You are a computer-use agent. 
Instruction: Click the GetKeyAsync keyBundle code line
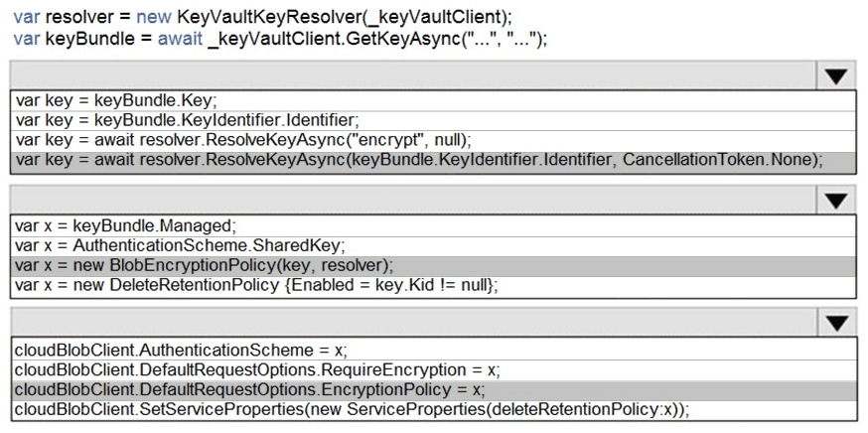click(x=280, y=38)
